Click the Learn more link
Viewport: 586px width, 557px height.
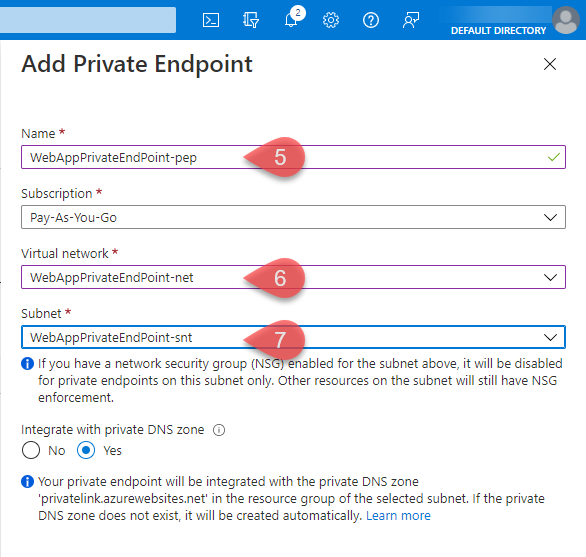[x=398, y=516]
